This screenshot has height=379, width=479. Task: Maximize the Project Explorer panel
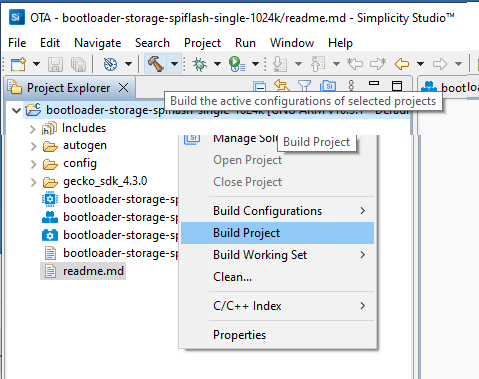tap(397, 86)
